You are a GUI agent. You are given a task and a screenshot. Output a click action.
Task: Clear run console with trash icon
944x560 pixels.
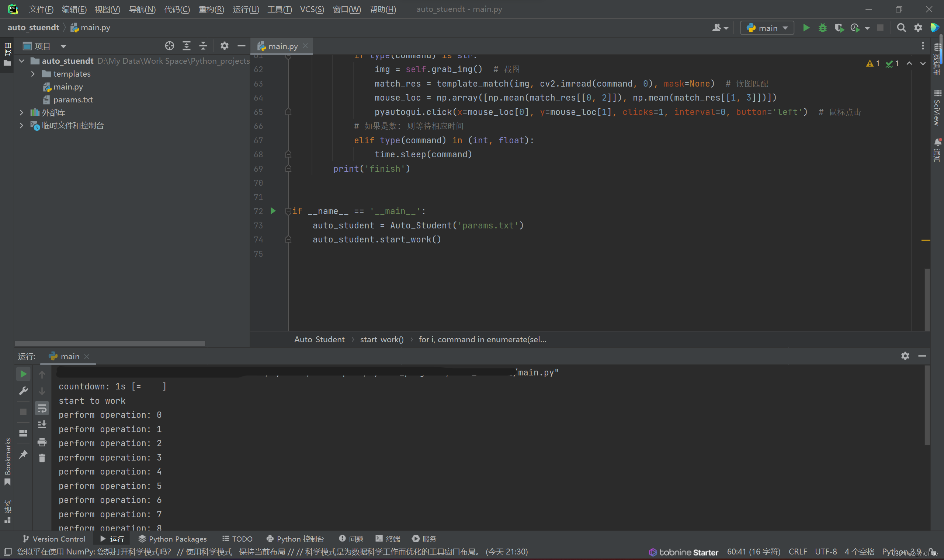(42, 458)
